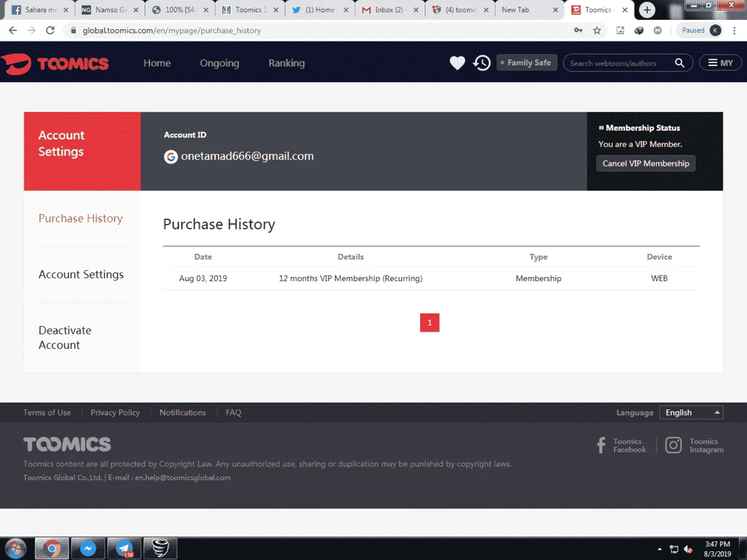Screen dimensions: 747x560
Task: Open Toomics Instagram icon link
Action: click(674, 446)
